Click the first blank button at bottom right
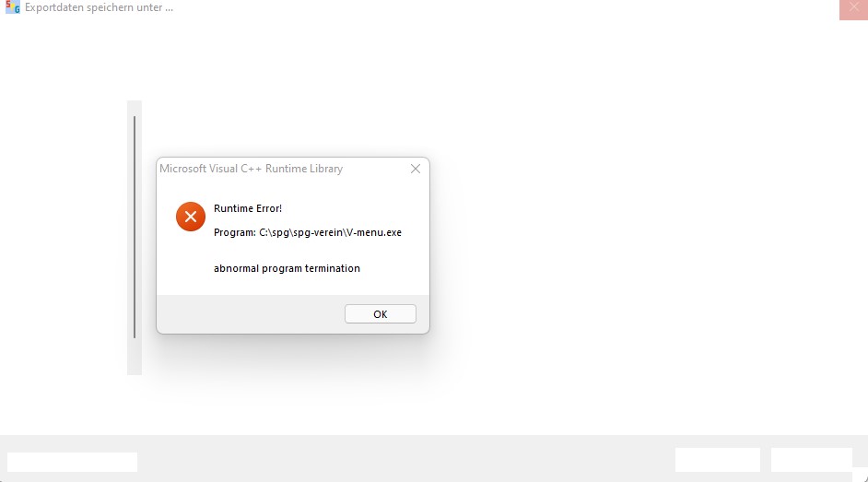This screenshot has width=868, height=482. tap(718, 460)
